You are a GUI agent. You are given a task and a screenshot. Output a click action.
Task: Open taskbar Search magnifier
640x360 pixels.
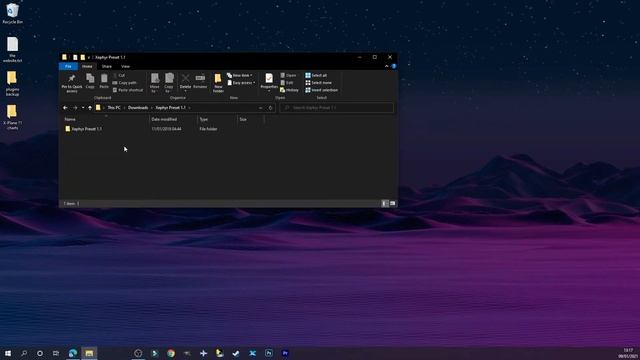tap(24, 353)
